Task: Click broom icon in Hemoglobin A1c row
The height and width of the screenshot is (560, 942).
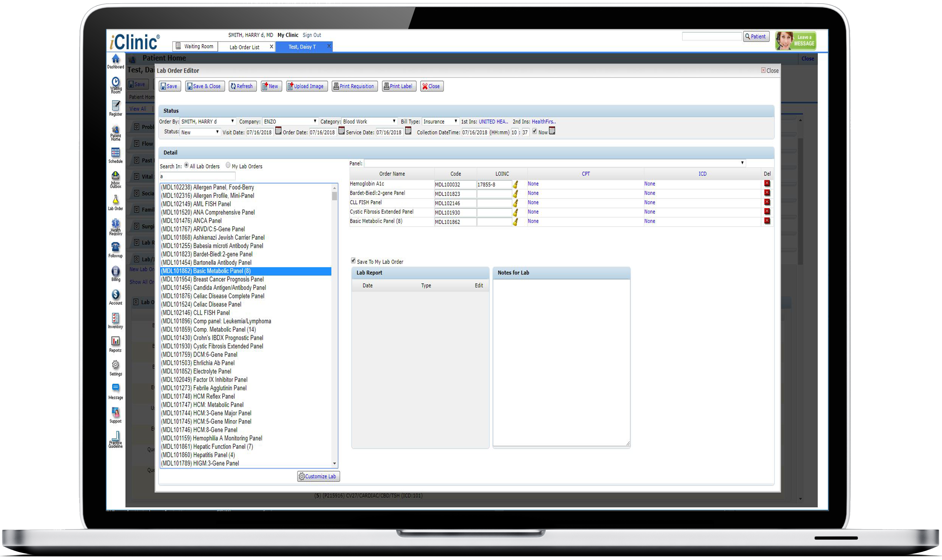Action: [515, 185]
